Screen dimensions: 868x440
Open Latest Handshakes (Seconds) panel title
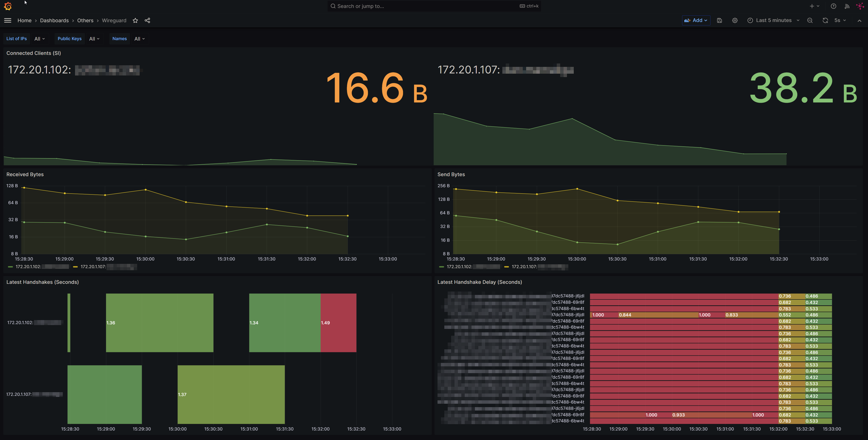click(x=42, y=282)
